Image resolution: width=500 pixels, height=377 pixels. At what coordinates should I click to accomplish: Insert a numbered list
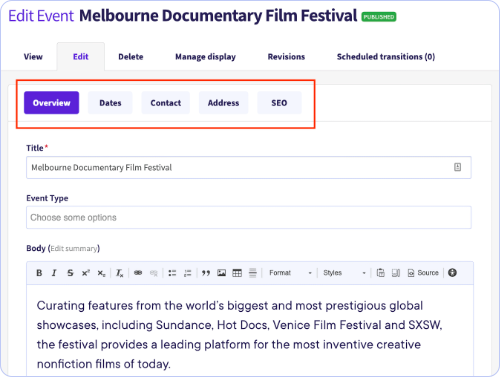188,273
